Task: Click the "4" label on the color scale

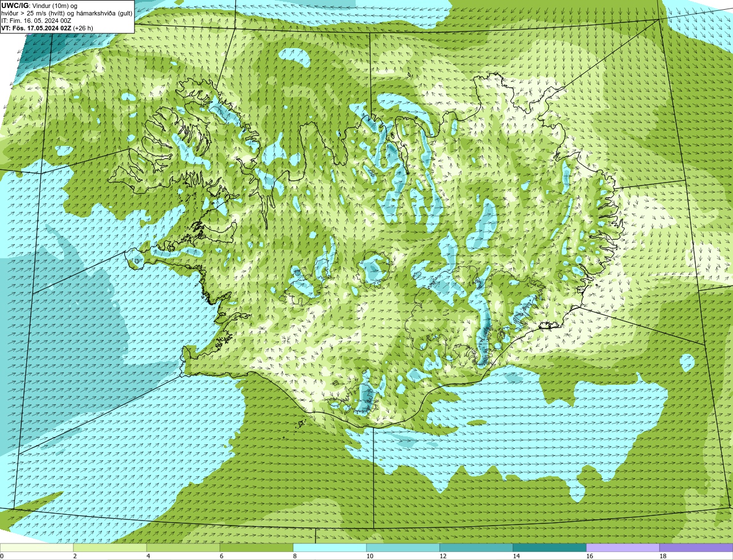Action: pos(148,556)
